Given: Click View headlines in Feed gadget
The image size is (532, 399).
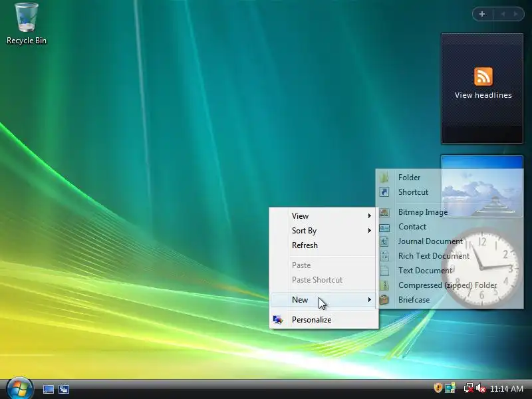Looking at the screenshot, I should (483, 95).
